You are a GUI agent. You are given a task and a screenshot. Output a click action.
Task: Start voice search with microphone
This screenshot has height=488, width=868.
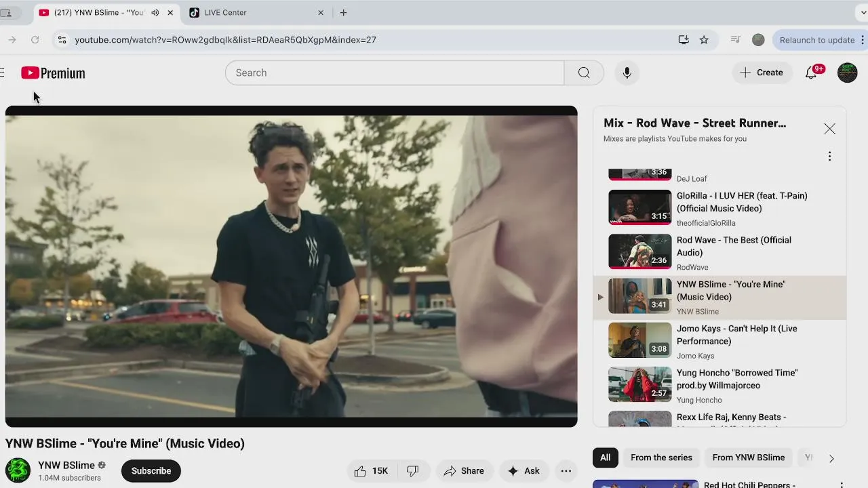627,73
